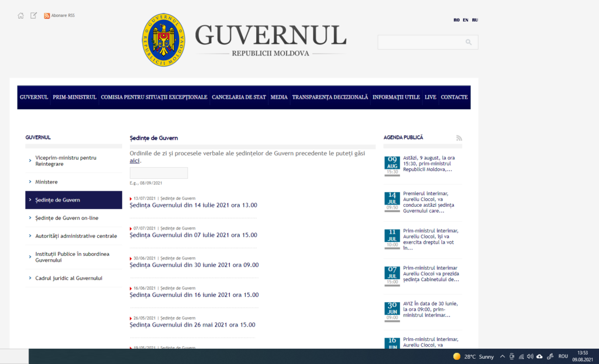Image resolution: width=599 pixels, height=364 pixels.
Task: Show hidden system tray icons
Action: coord(501,356)
